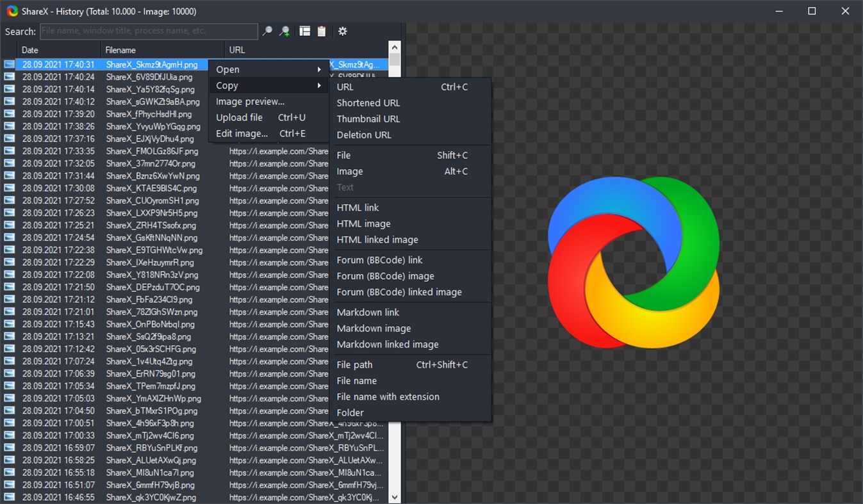Screen dimensions: 863x504
Task: Select Shortened URL in the Copy submenu
Action: click(368, 102)
